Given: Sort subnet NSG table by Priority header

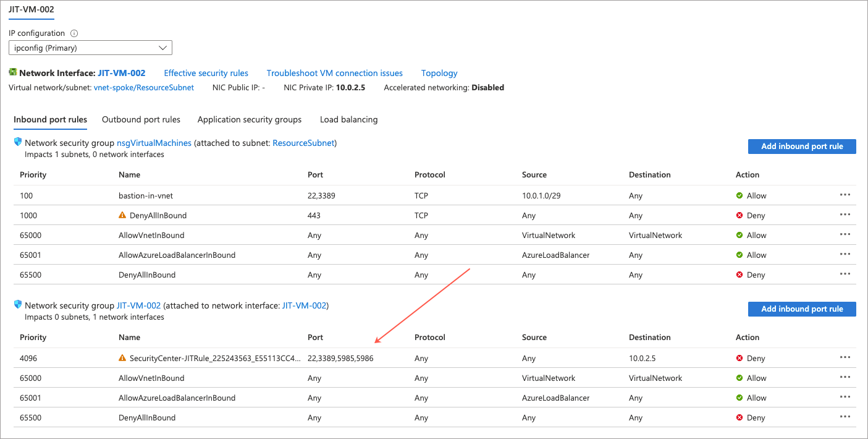Looking at the screenshot, I should (33, 175).
